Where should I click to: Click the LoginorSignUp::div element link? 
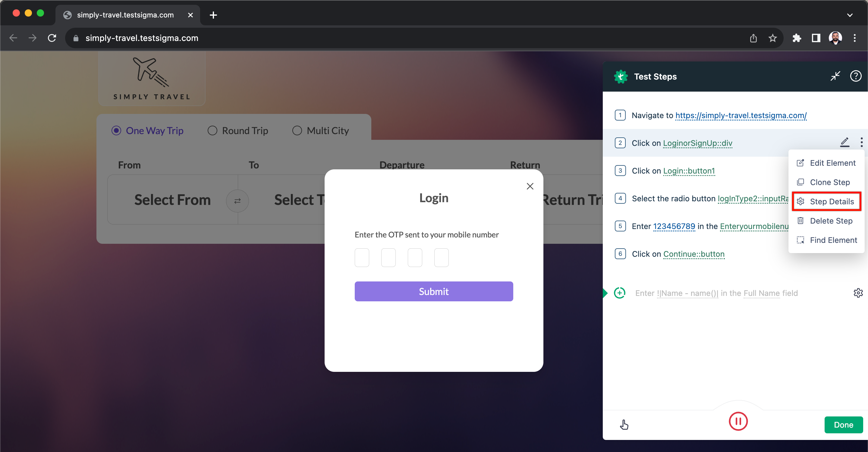click(x=697, y=143)
